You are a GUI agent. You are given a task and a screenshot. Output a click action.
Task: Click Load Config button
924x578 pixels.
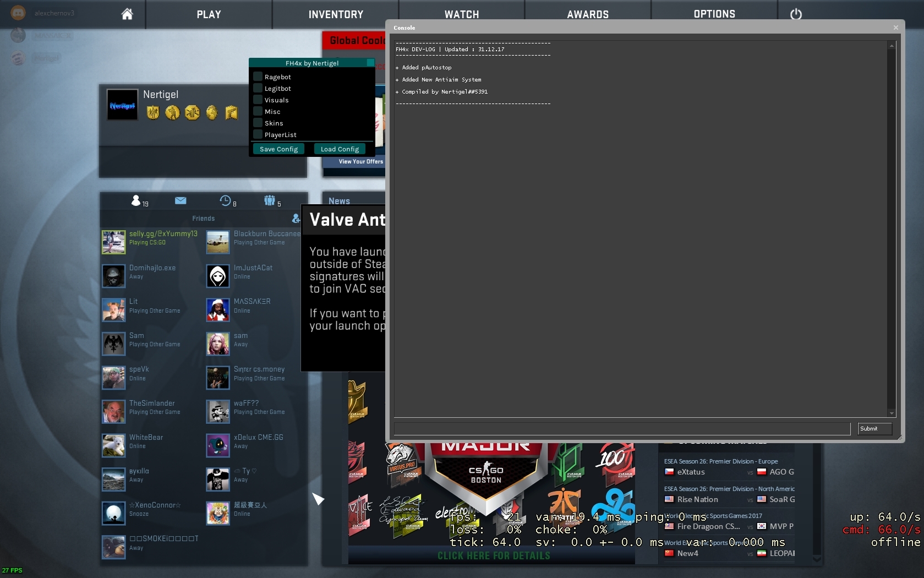coord(340,149)
